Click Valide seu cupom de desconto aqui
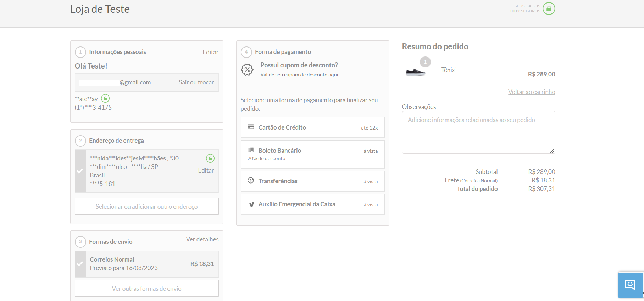This screenshot has width=644, height=301. (300, 75)
